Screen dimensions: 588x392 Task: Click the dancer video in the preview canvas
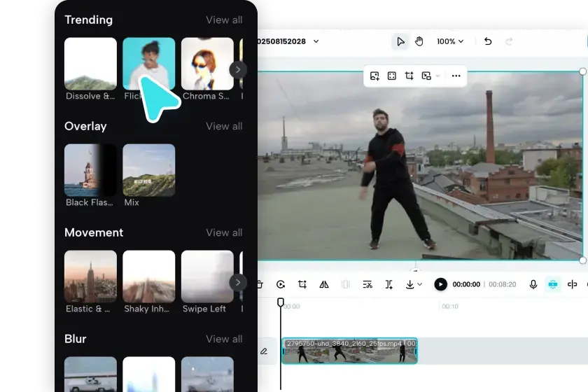[x=420, y=166]
